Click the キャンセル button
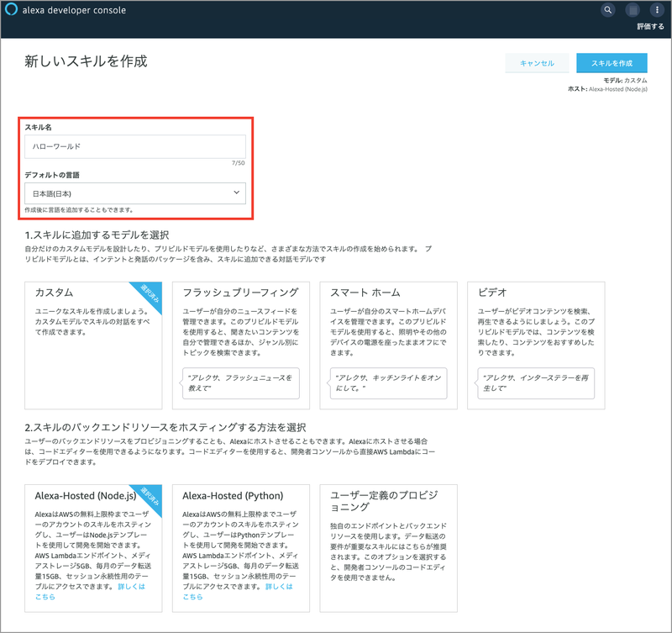This screenshot has width=672, height=633. pyautogui.click(x=537, y=63)
